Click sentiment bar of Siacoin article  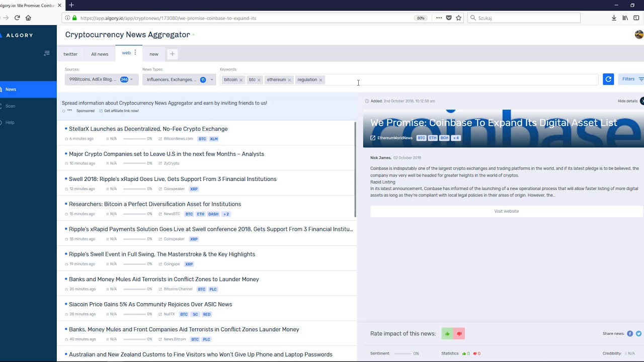click(x=134, y=314)
